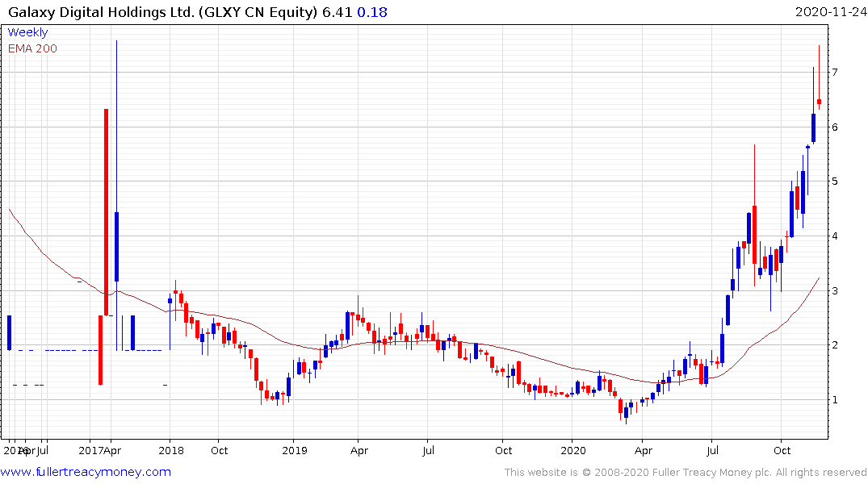
Task: Click the 2019 date axis label
Action: [295, 450]
